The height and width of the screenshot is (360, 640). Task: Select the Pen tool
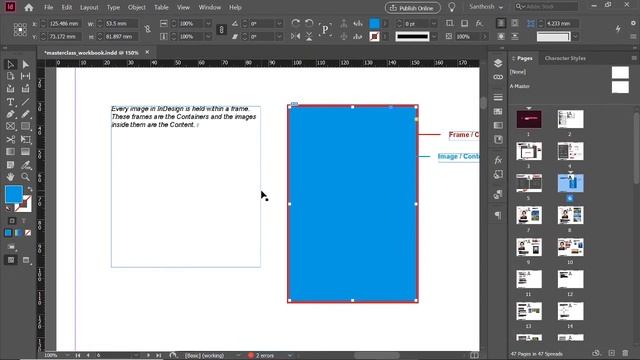pos(11,115)
